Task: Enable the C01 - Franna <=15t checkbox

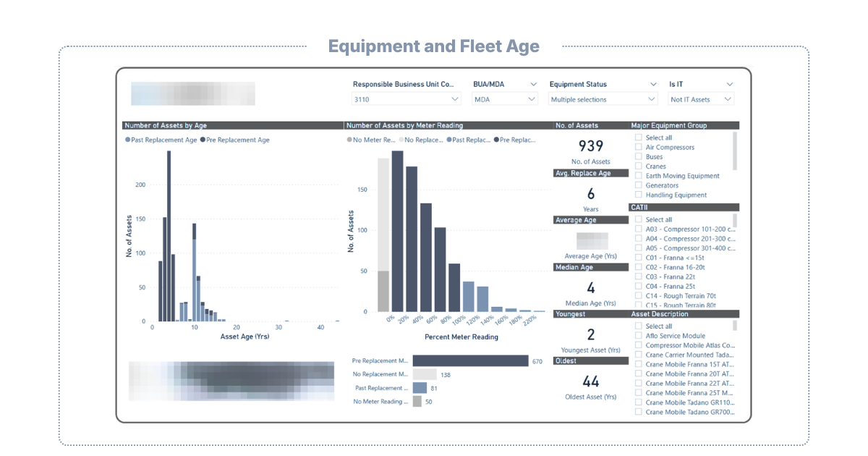Action: [639, 257]
